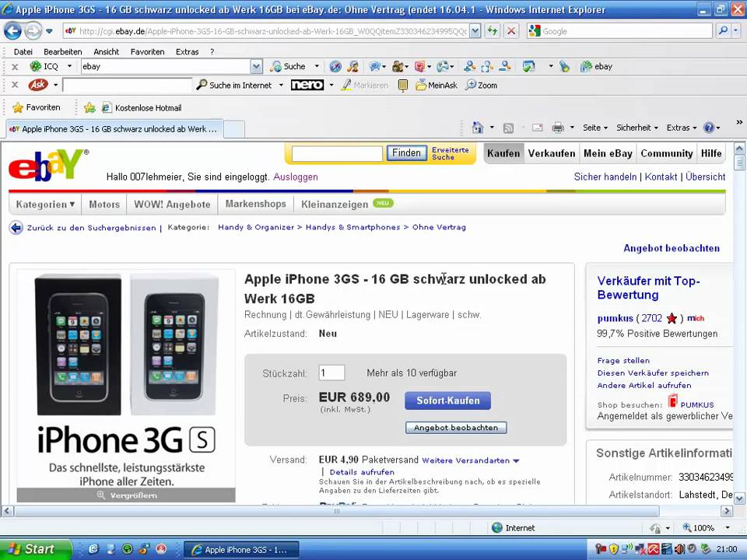
Task: Click the red Stop loading icon
Action: (511, 31)
